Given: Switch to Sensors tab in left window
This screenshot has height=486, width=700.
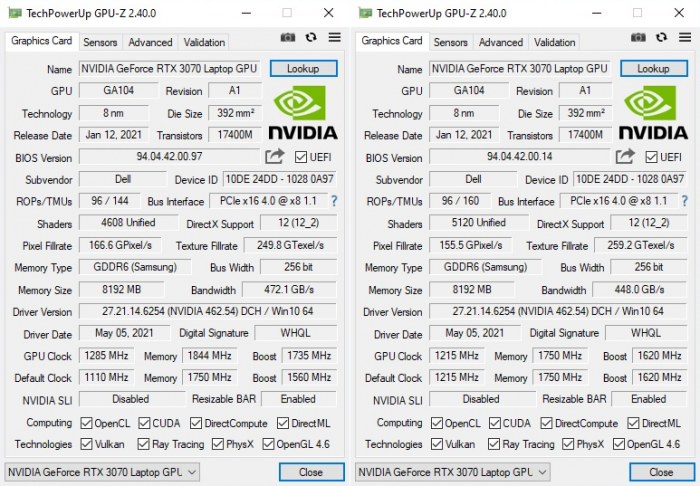Looking at the screenshot, I should tap(100, 42).
